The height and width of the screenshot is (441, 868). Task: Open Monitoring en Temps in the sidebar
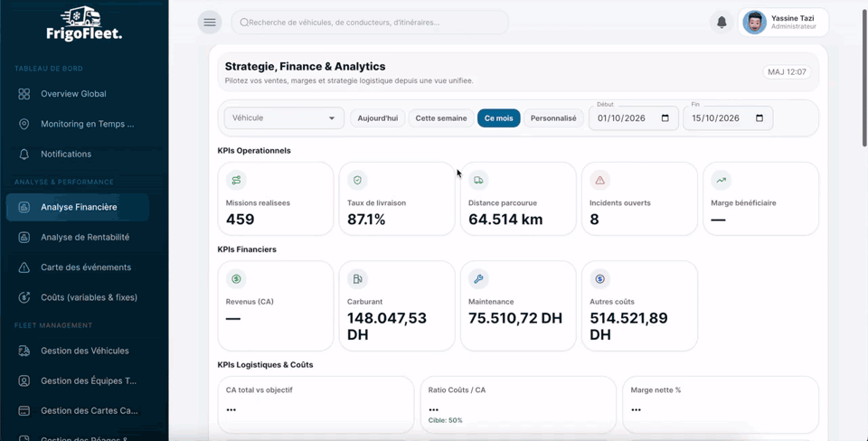[78, 124]
